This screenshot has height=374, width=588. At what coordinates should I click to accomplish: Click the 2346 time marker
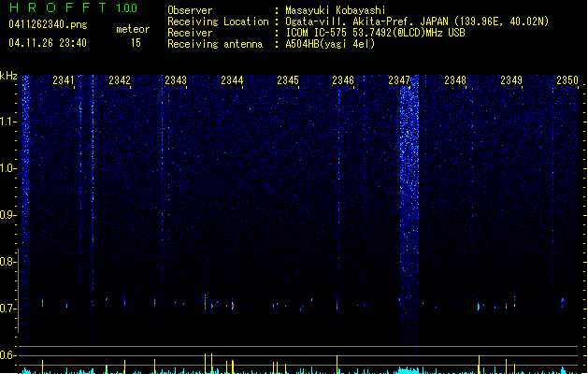point(343,80)
